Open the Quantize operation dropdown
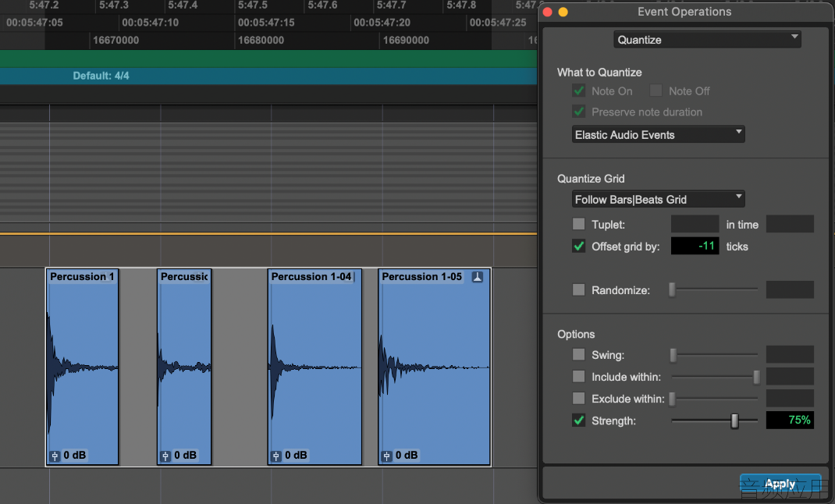This screenshot has height=504, width=835. pos(707,40)
